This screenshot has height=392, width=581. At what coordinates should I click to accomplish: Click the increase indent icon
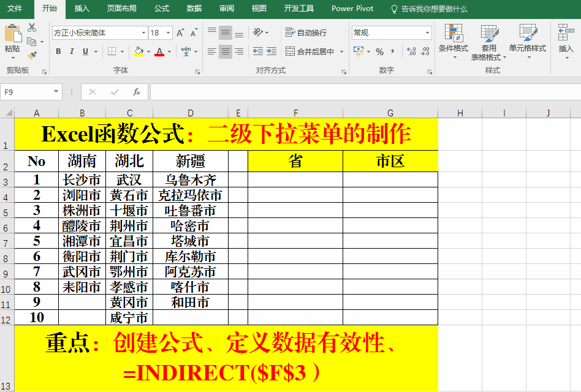272,51
